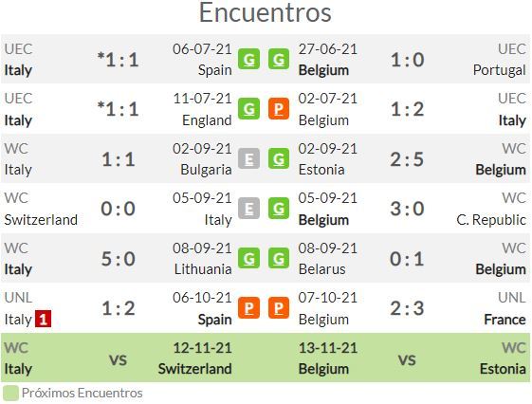Click the Portugal team name
This screenshot has height=404, width=532.
click(x=500, y=70)
